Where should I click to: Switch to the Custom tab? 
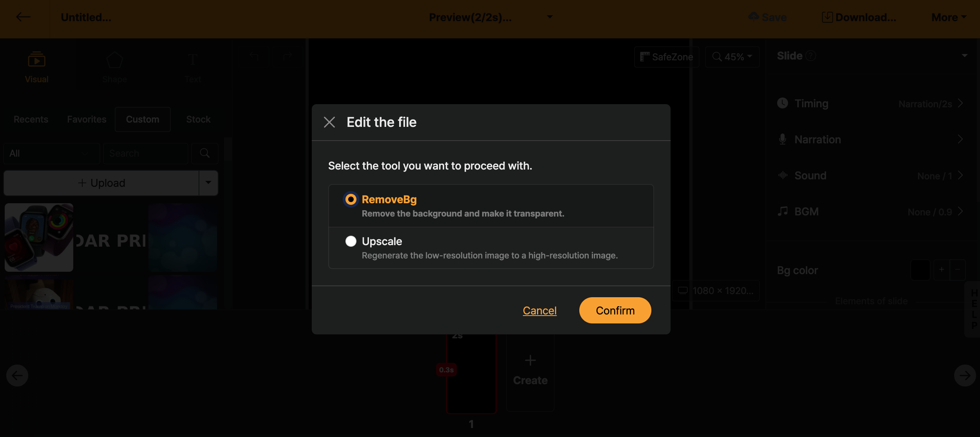pos(143,119)
